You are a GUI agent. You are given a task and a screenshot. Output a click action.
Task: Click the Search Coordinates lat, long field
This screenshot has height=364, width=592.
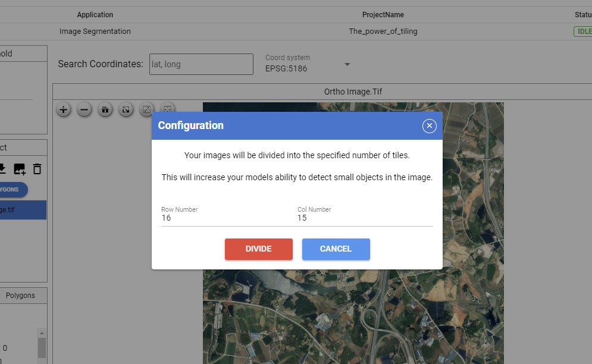pyautogui.click(x=201, y=64)
